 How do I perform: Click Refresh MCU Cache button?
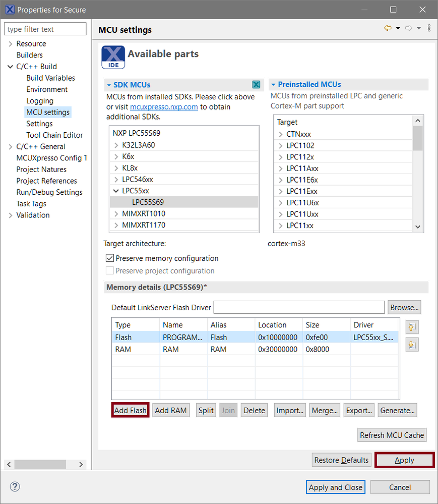[392, 435]
